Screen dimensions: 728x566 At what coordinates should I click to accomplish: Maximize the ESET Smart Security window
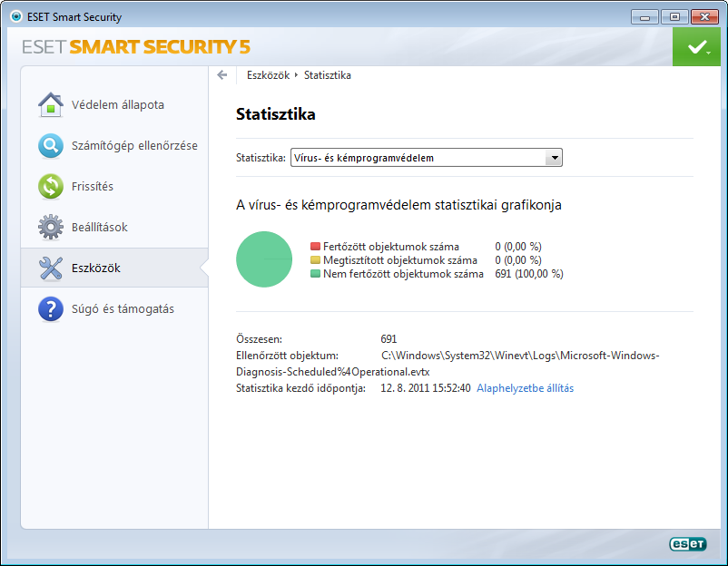coord(674,17)
